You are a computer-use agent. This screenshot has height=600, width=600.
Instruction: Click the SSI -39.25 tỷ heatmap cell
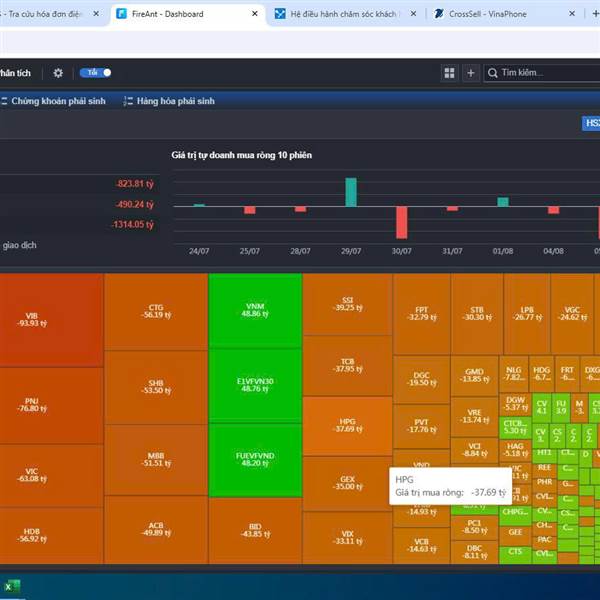click(347, 304)
